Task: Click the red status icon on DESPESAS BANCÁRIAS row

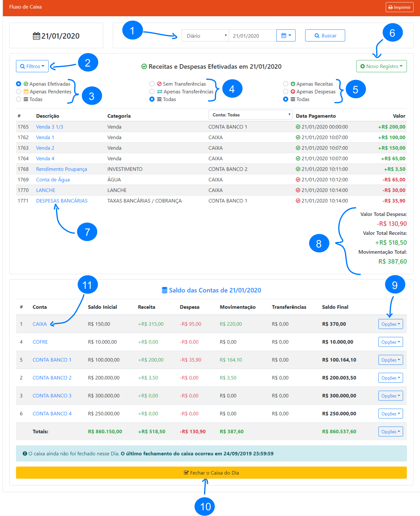Action: tap(298, 201)
